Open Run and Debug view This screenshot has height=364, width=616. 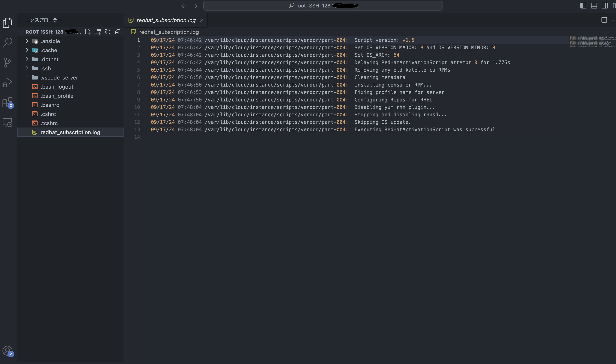(7, 82)
